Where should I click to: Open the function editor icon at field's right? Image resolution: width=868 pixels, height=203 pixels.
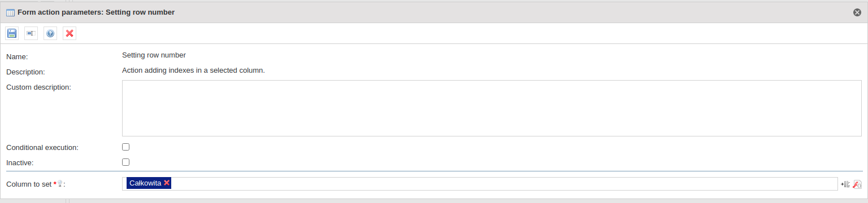(x=857, y=184)
